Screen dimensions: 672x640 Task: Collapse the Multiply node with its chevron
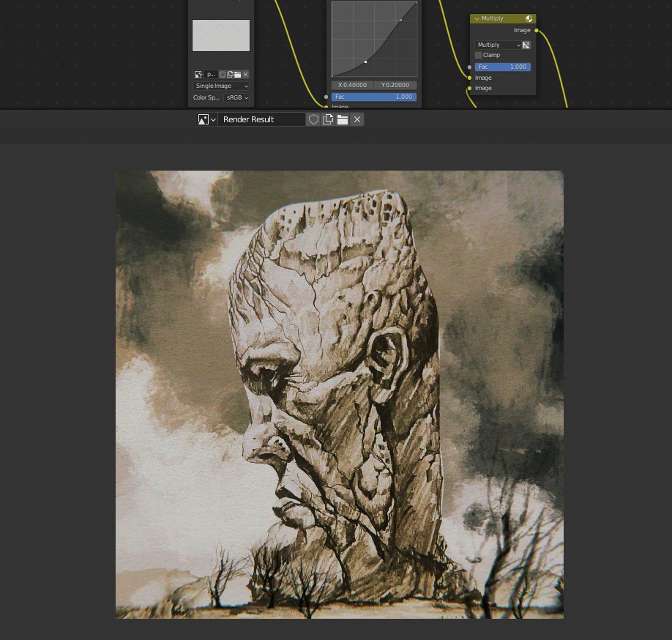[x=477, y=19]
